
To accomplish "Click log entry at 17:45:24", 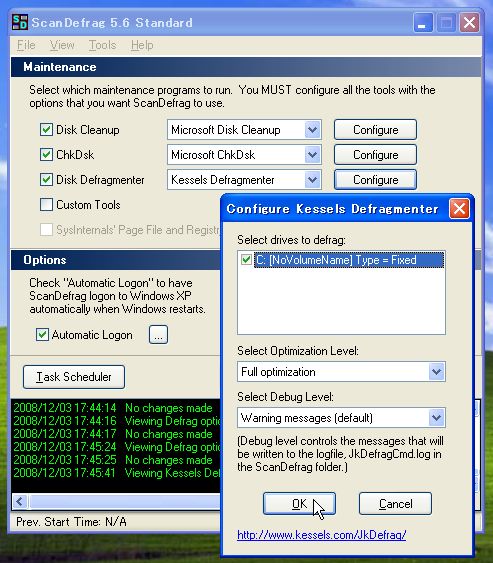I will click(116, 447).
